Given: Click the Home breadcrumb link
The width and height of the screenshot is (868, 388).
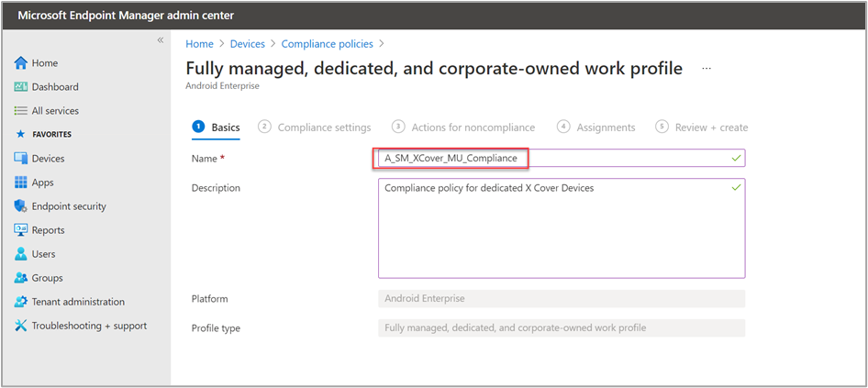Looking at the screenshot, I should (x=199, y=44).
